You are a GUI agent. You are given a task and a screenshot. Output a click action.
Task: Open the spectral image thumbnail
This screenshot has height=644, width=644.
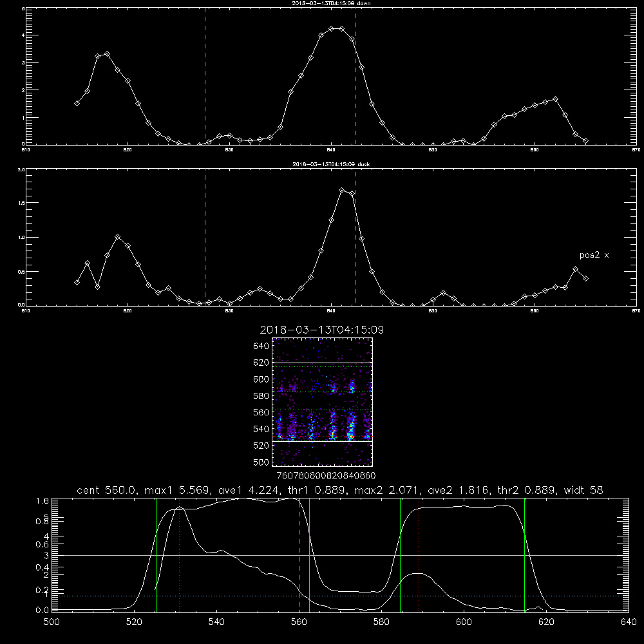coord(323,402)
